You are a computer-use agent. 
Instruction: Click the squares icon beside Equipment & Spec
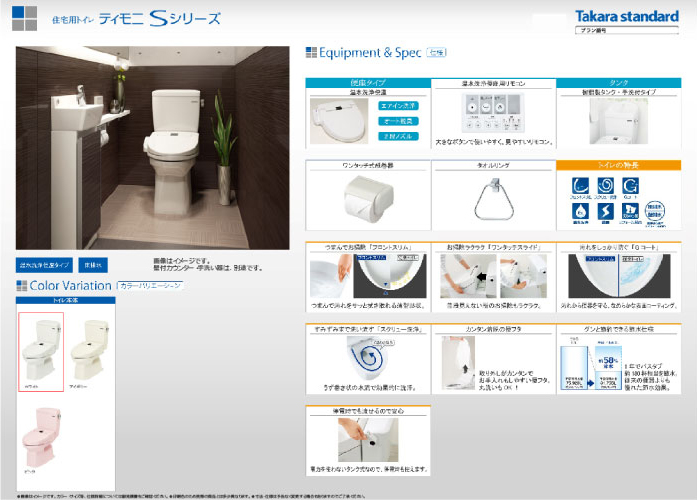[311, 52]
